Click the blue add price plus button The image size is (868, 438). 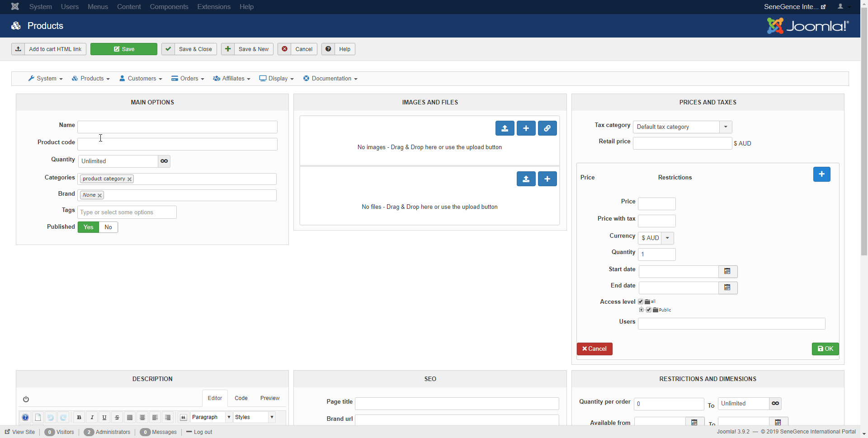coord(821,174)
